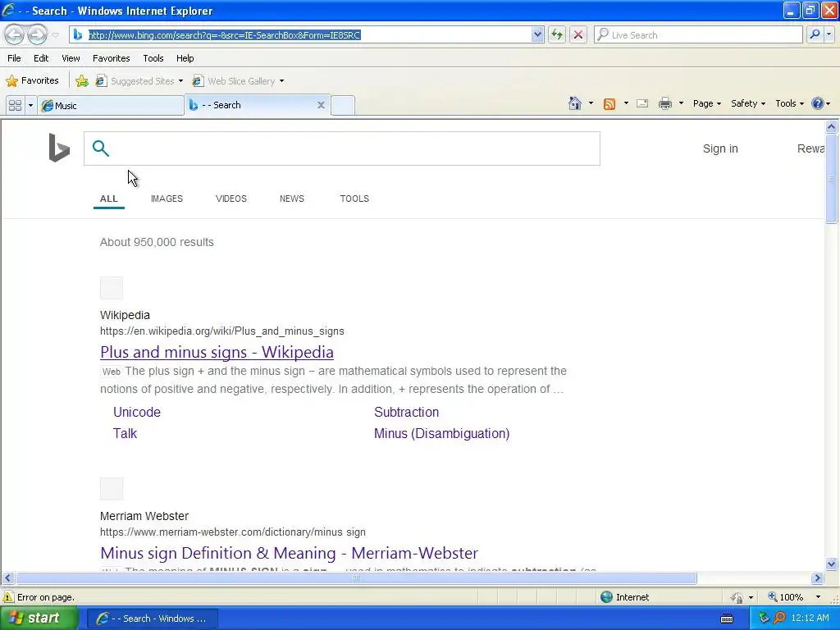Click the Read Mail envelope icon

pos(642,103)
